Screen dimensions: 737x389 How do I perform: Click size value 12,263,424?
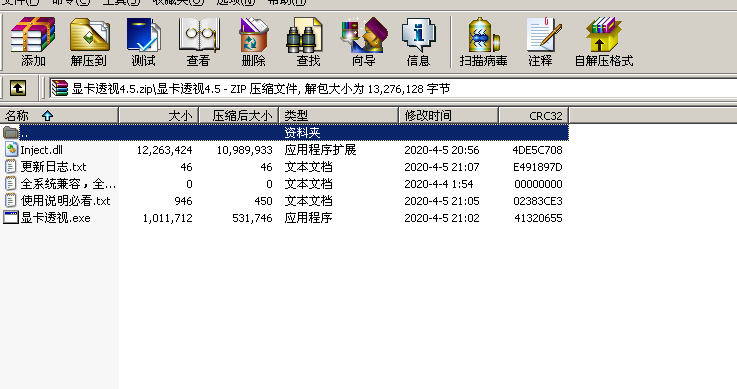tap(165, 150)
